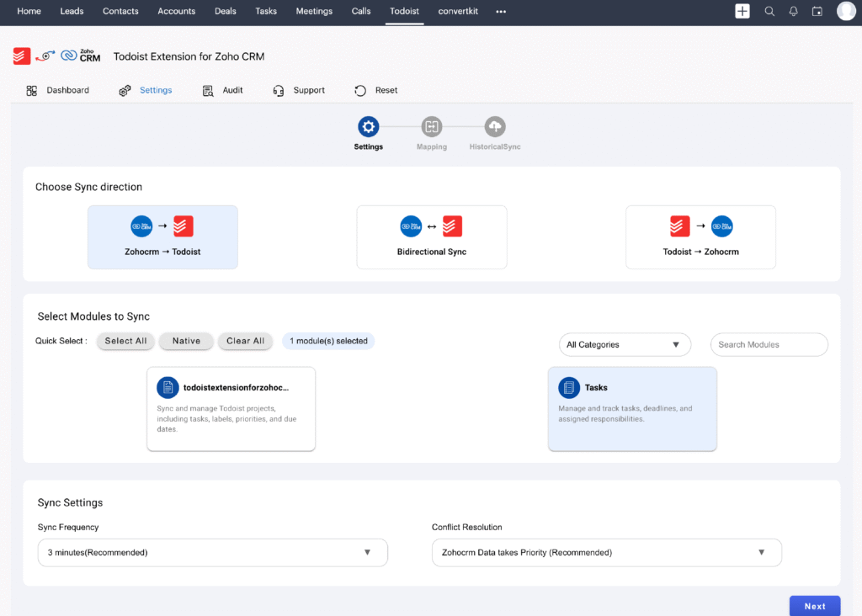Switch to the Todoist tab in the CRM menu
The height and width of the screenshot is (616, 862).
tap(403, 12)
